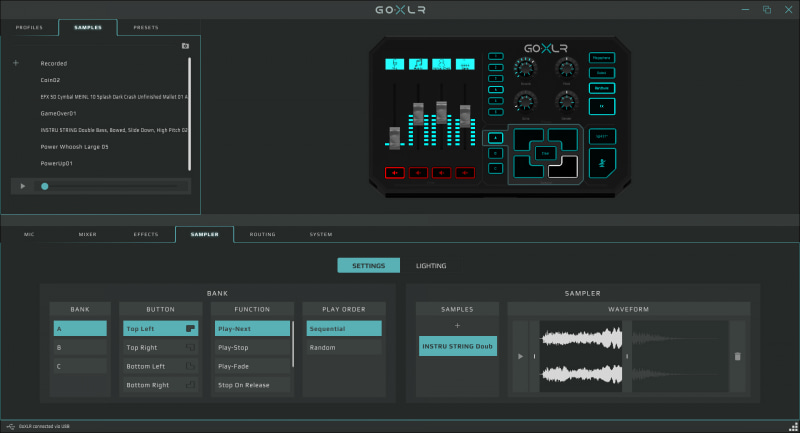Viewport: 800px width, 433px height.
Task: Click the Pitch knob on the device
Action: point(566,68)
